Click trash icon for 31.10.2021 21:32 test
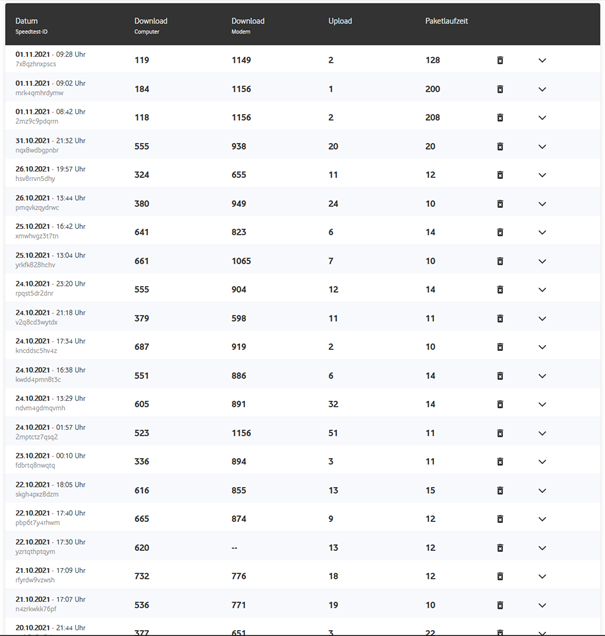The width and height of the screenshot is (605, 636). (500, 146)
